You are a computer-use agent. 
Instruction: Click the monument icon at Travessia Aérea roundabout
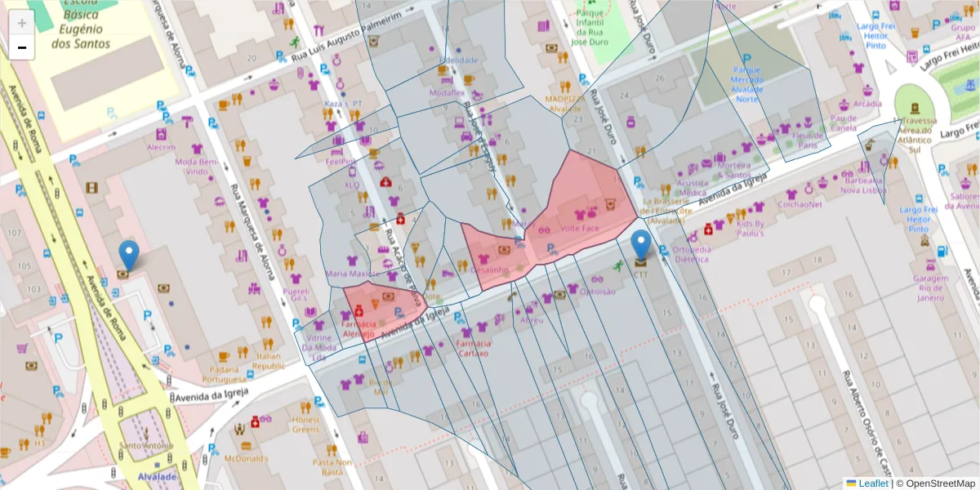914,107
